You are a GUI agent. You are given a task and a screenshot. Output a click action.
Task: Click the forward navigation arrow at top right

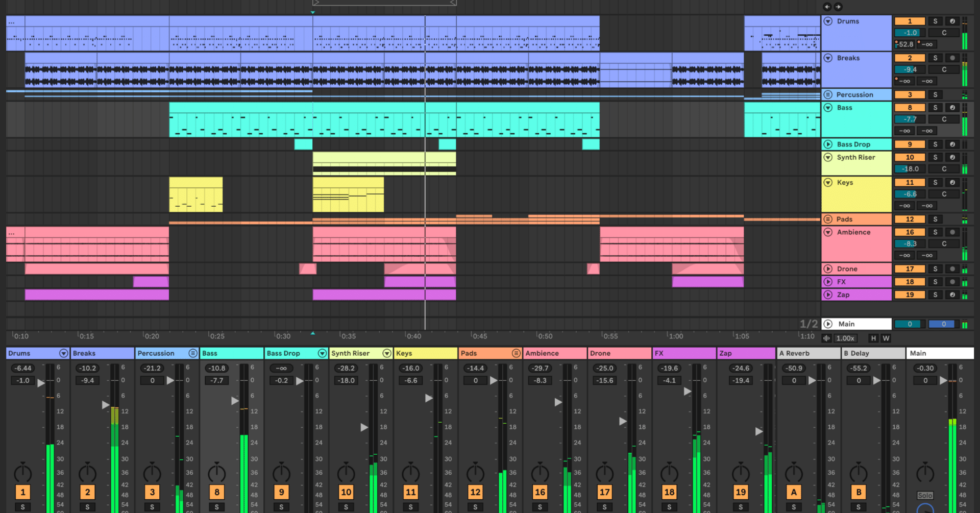pyautogui.click(x=838, y=7)
